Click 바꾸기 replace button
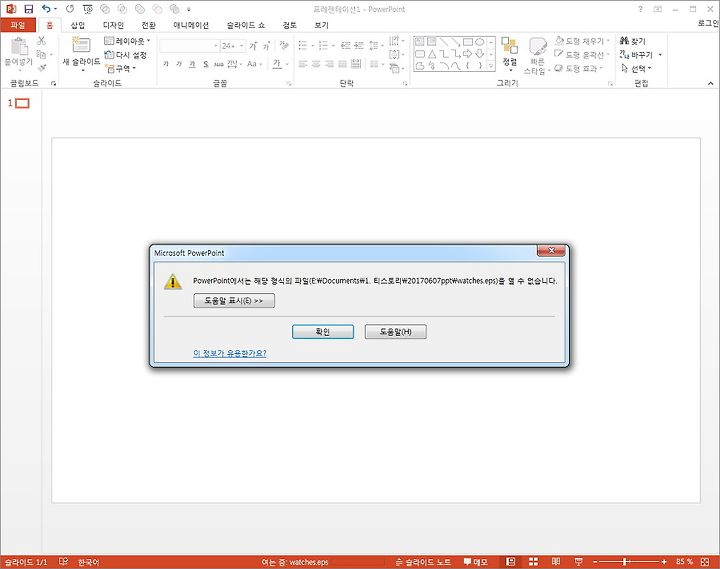Viewport: 720px width, 569px height. point(636,55)
